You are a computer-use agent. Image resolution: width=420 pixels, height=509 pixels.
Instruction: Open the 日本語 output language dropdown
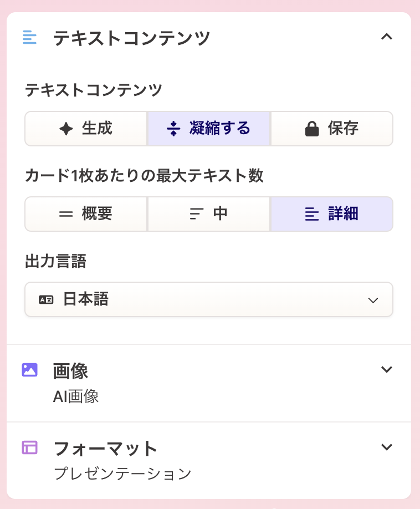point(209,299)
